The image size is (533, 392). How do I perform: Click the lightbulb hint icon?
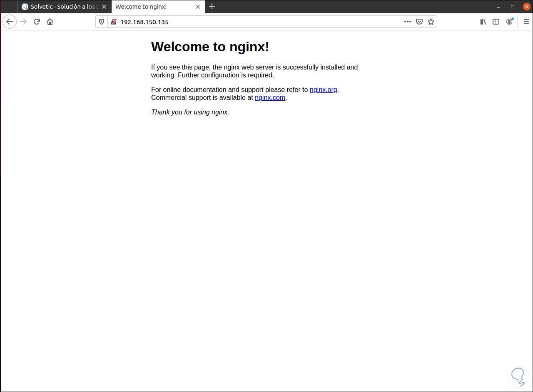[x=518, y=377]
